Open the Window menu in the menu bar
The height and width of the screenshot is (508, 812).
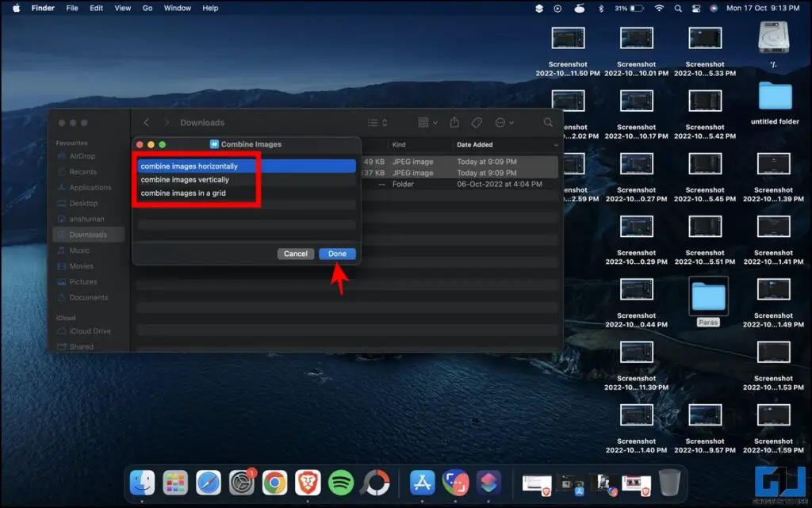pyautogui.click(x=177, y=8)
